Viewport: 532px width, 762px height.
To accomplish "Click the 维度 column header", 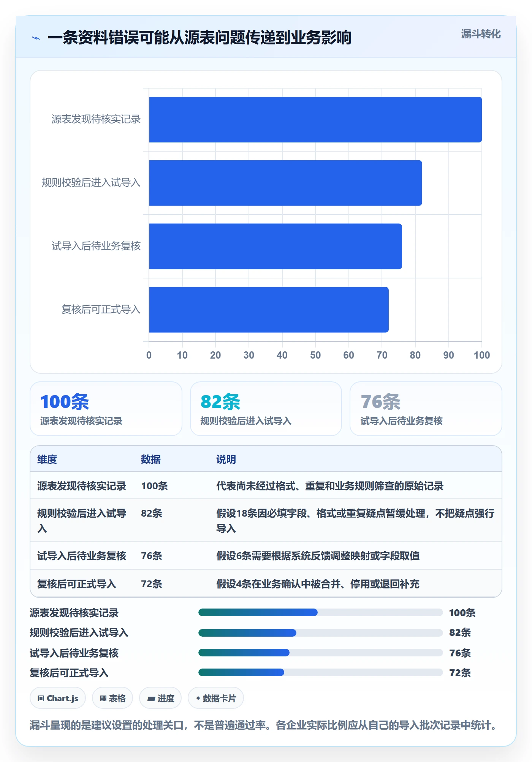I will [x=47, y=459].
